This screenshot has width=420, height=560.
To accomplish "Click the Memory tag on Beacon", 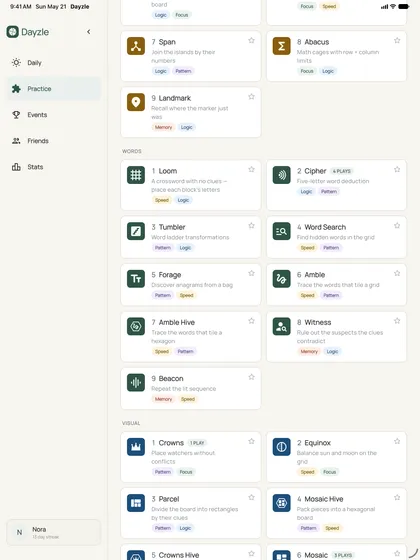I will pos(163,399).
